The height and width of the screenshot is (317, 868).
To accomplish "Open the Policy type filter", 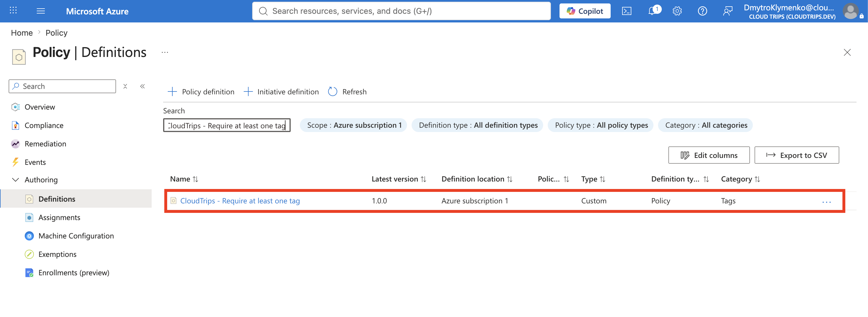I will coord(601,125).
